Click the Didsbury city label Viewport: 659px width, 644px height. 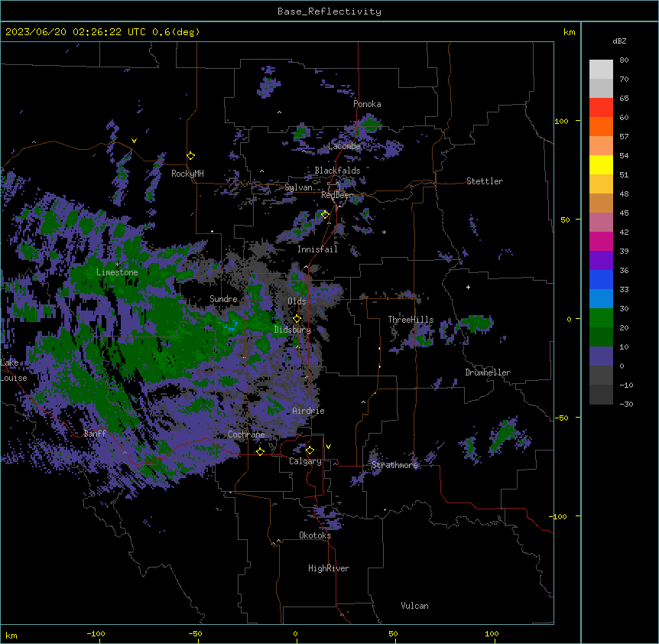click(293, 330)
